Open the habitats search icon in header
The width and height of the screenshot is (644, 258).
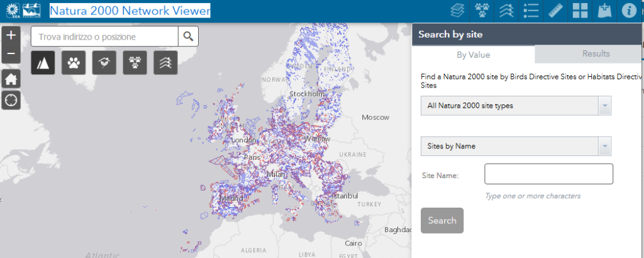(506, 11)
